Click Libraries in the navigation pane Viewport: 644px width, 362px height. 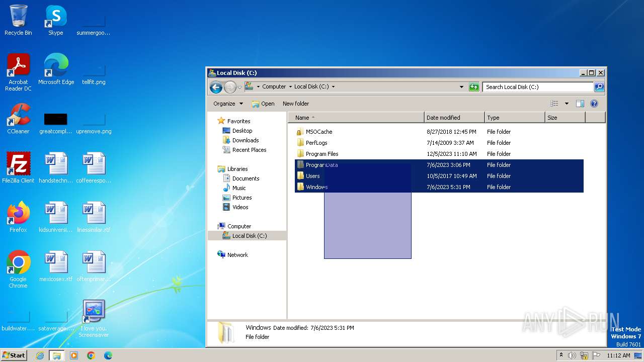coord(237,169)
